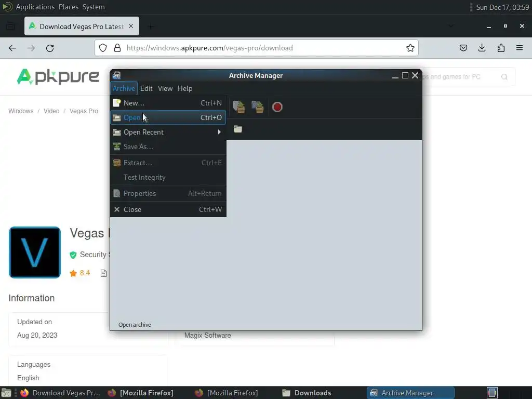The height and width of the screenshot is (399, 532).
Task: Open the Pocket save icon
Action: click(x=463, y=48)
